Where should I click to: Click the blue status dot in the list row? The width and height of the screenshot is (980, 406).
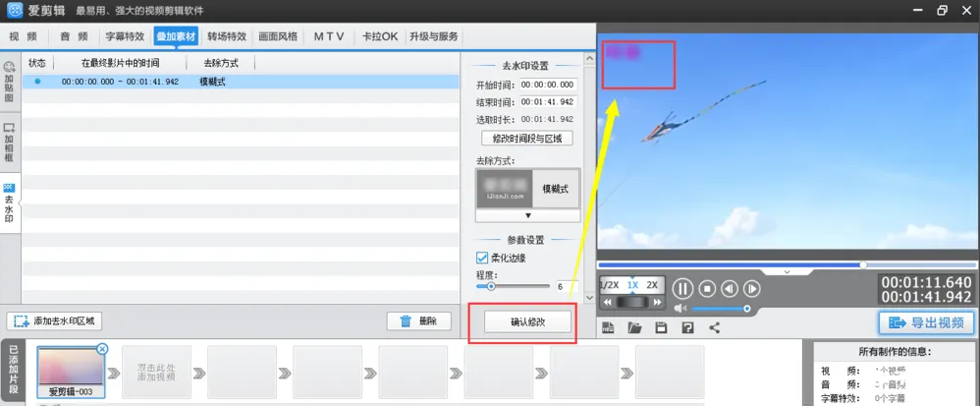click(x=37, y=82)
